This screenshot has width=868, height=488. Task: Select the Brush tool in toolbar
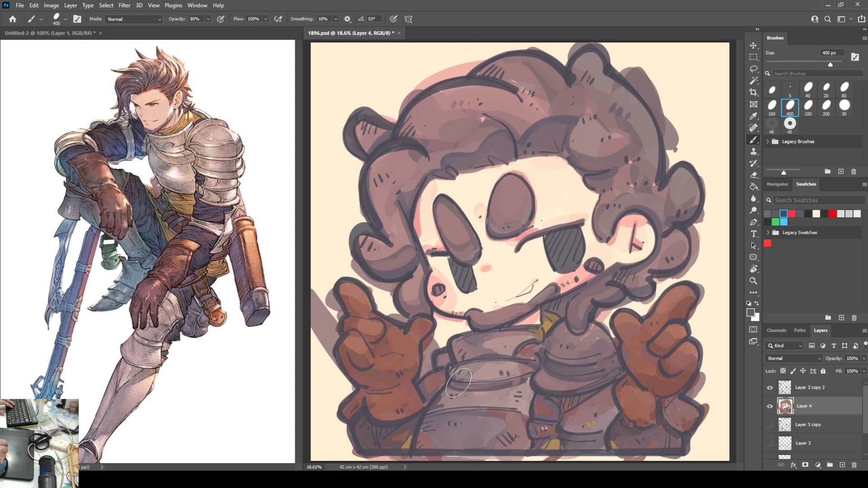[753, 140]
